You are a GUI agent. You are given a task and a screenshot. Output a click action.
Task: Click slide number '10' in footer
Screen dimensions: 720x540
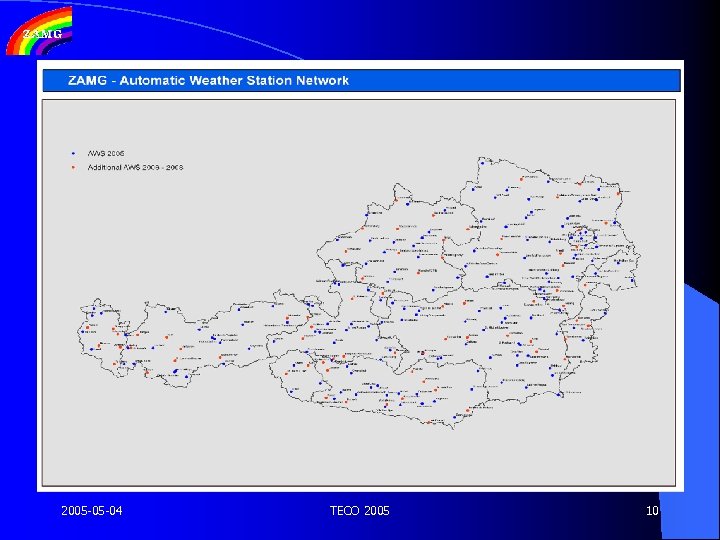(x=652, y=511)
